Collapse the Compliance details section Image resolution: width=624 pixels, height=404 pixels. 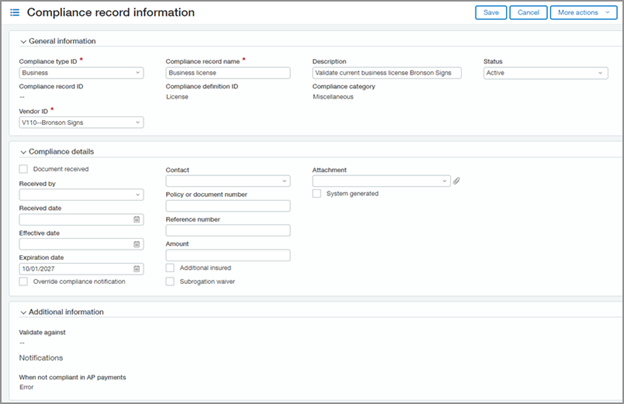(x=24, y=151)
